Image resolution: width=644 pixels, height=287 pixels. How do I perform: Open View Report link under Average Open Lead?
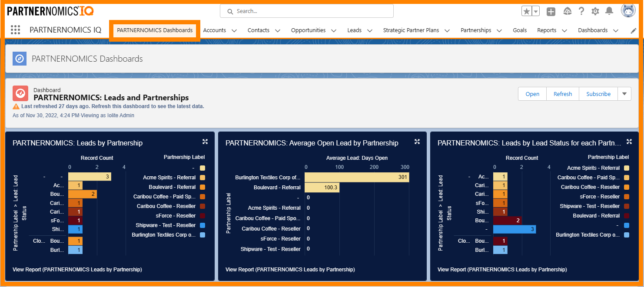(x=290, y=270)
